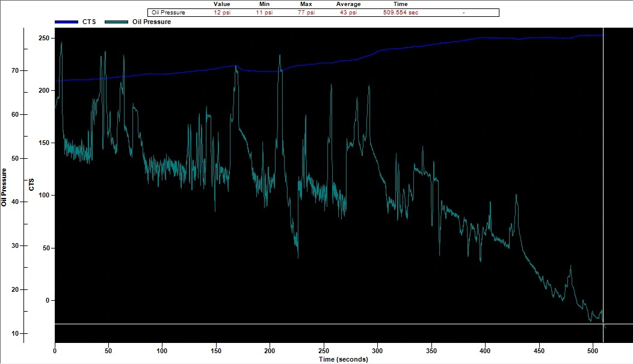The image size is (633, 364).
Task: Click the Oil Pressure vertical axis title
Action: point(4,187)
